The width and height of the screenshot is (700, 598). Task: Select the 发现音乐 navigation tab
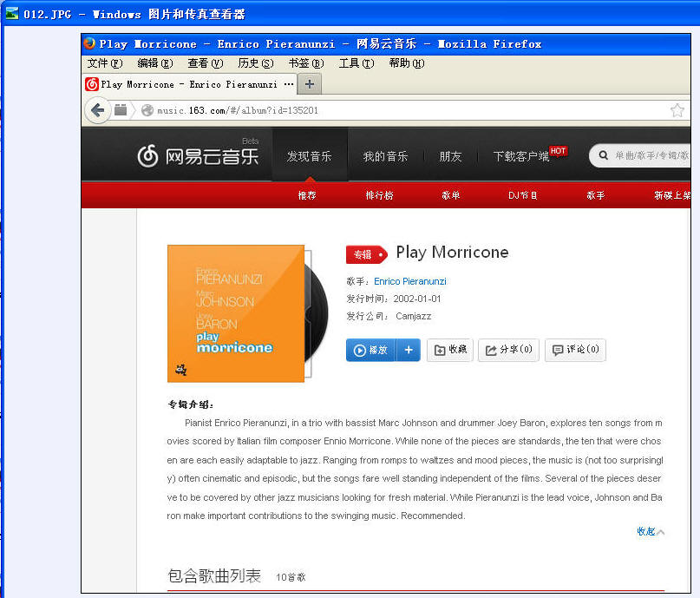point(310,156)
